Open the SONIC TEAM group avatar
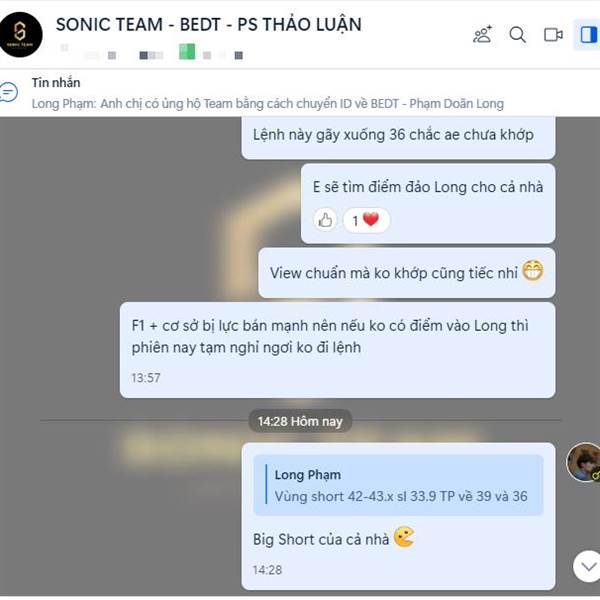Viewport: 600px width, 600px height. tap(21, 35)
